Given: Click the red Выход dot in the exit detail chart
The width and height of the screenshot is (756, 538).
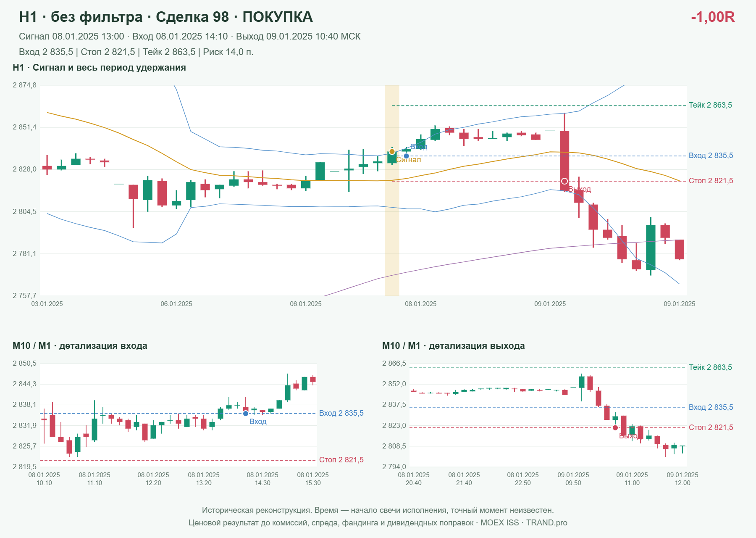Looking at the screenshot, I should coord(615,428).
